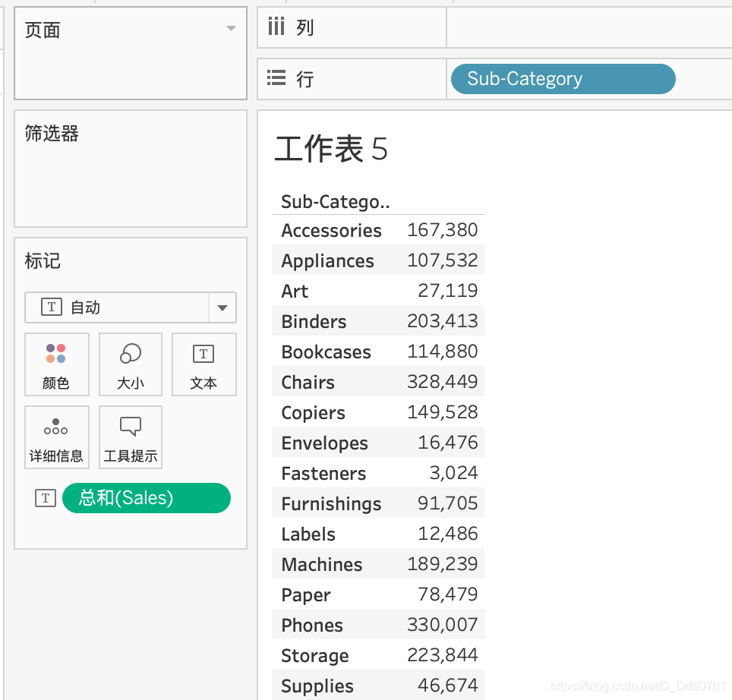732x700 pixels.
Task: Open the Text (文本) marks card
Action: pyautogui.click(x=204, y=364)
